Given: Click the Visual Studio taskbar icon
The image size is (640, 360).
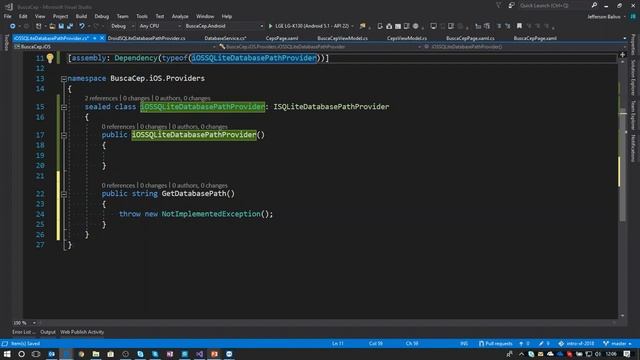Looking at the screenshot, I should (199, 354).
